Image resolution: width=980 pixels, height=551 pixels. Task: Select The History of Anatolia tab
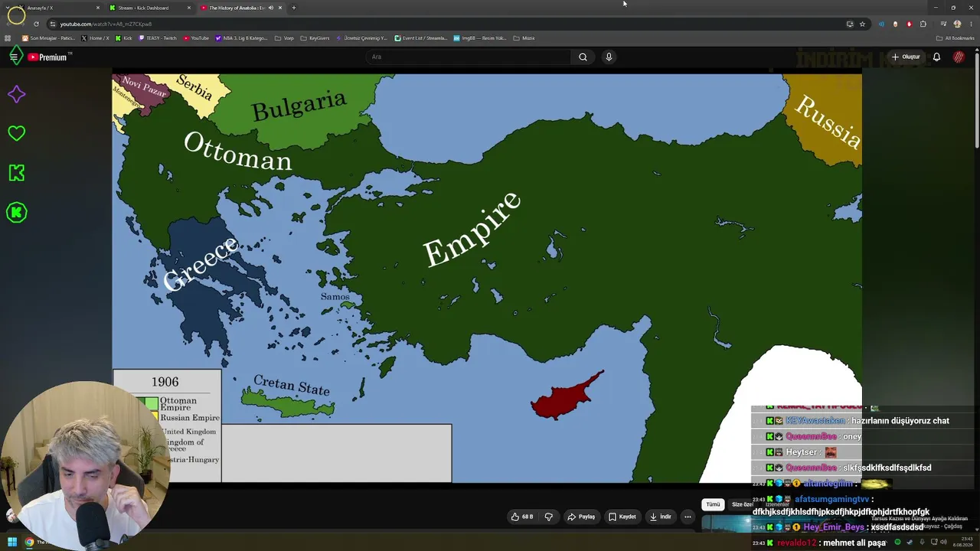(240, 8)
